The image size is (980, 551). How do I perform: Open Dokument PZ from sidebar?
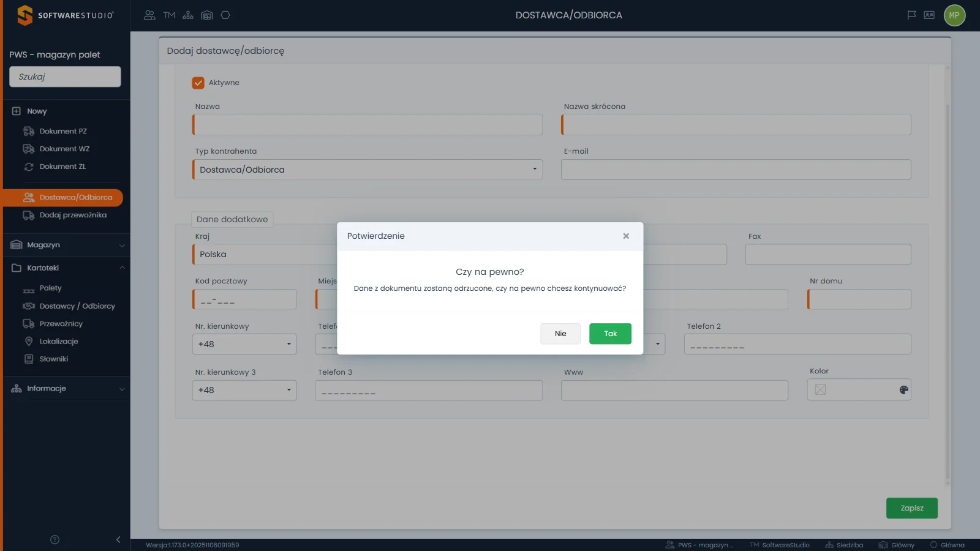pyautogui.click(x=62, y=131)
